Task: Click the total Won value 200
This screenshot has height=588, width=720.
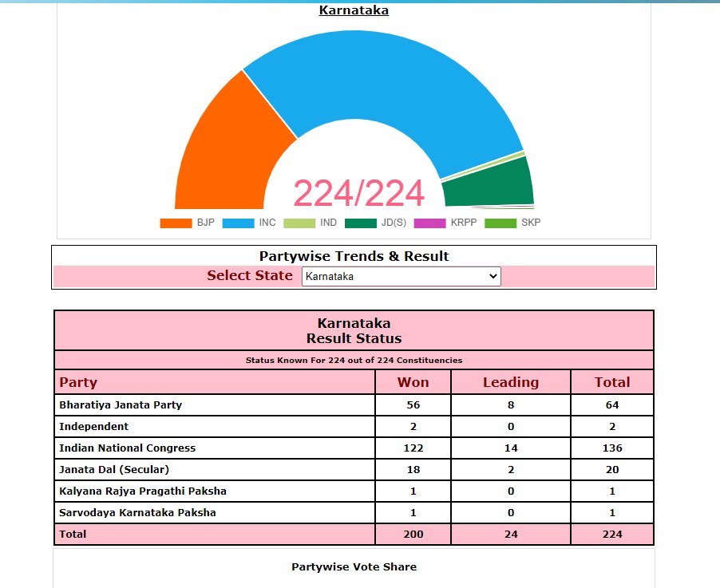Action: (413, 535)
